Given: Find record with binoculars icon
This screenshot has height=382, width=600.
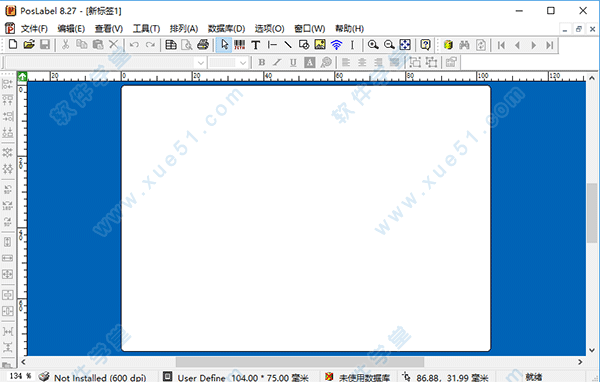Looking at the screenshot, I should (464, 45).
